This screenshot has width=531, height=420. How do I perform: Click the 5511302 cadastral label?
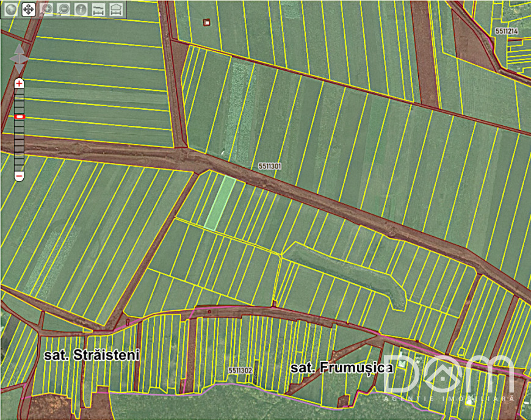[x=240, y=371]
